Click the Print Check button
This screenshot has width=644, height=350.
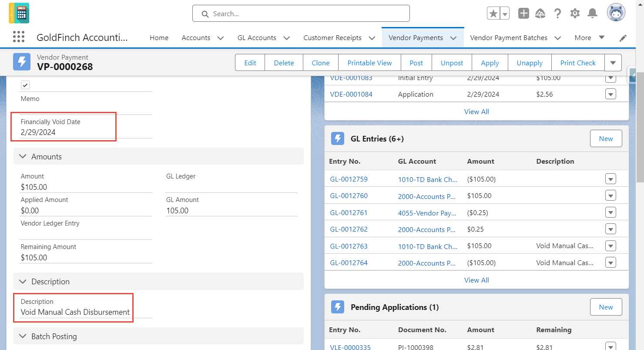pos(578,63)
